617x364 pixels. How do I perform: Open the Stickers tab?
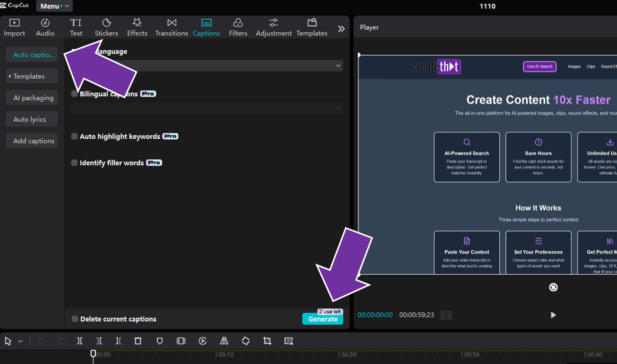tap(106, 28)
